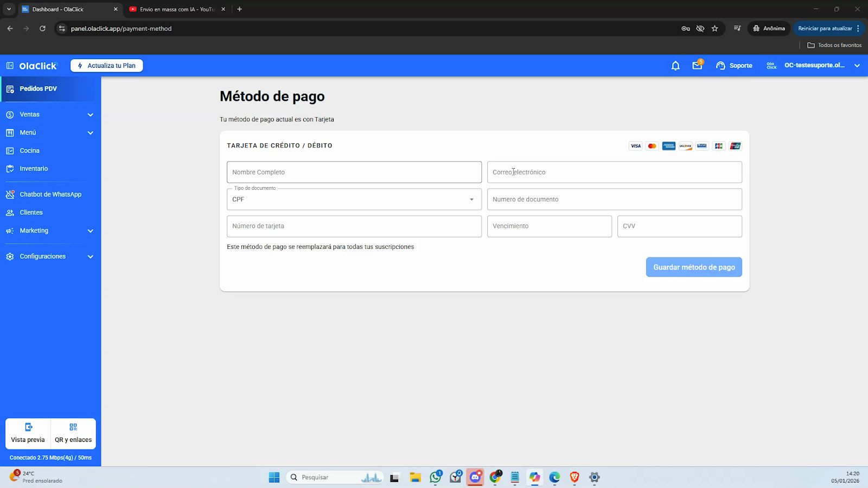
Task: Open Chatbot de WhatsApp section
Action: [50, 194]
